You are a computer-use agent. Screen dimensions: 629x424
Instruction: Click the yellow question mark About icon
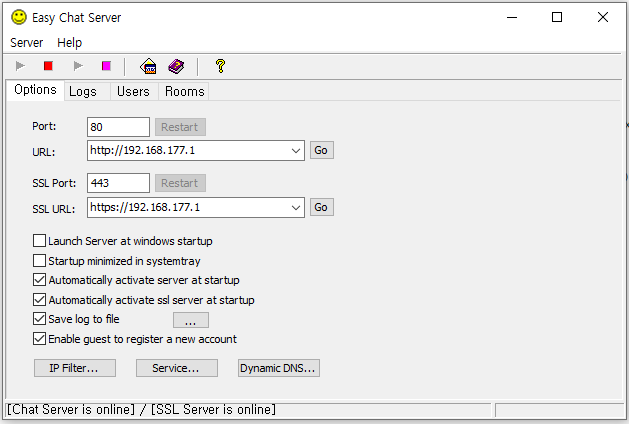pos(220,66)
